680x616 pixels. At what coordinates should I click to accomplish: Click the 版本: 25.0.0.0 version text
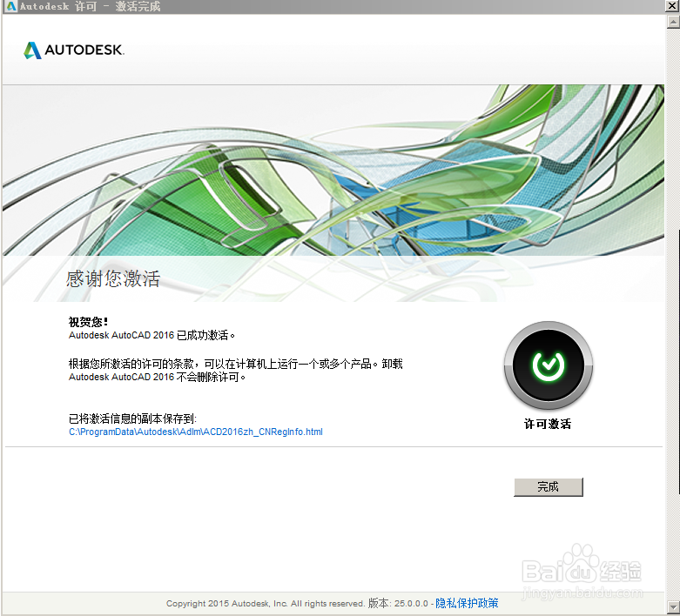[x=398, y=603]
